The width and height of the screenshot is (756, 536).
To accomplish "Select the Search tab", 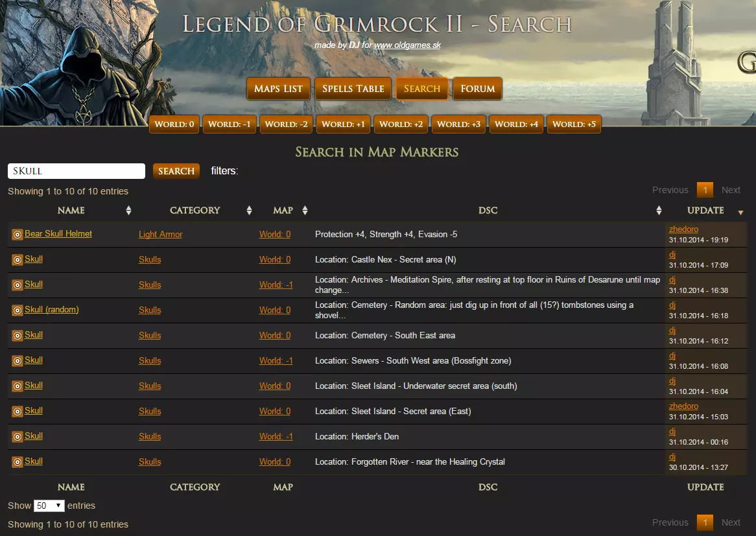I will 422,89.
